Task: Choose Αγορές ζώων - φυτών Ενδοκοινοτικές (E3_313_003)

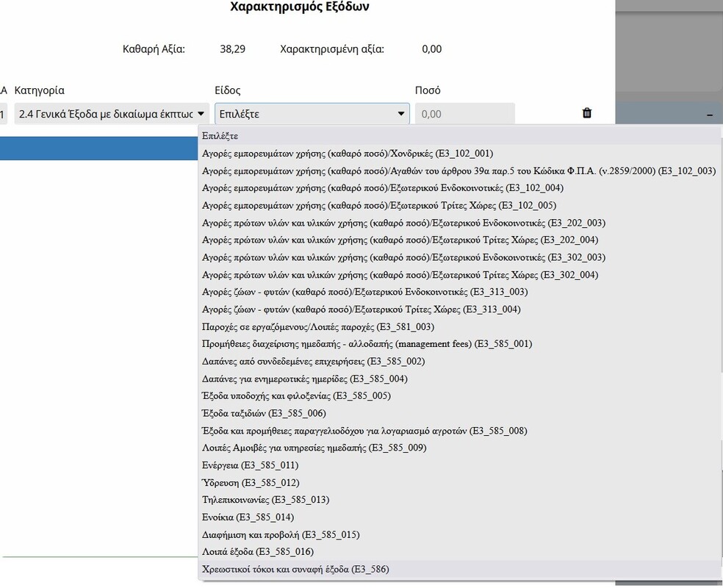Action: tap(364, 292)
